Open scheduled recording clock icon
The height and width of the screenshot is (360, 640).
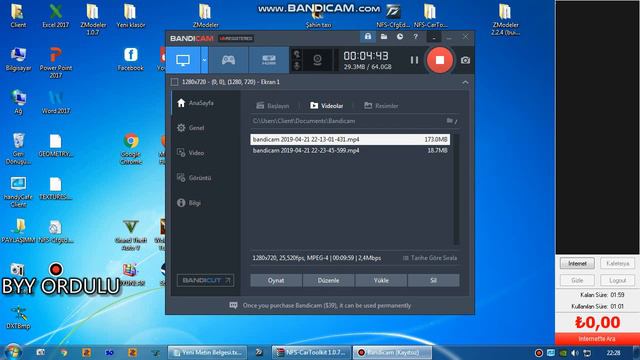[x=400, y=37]
